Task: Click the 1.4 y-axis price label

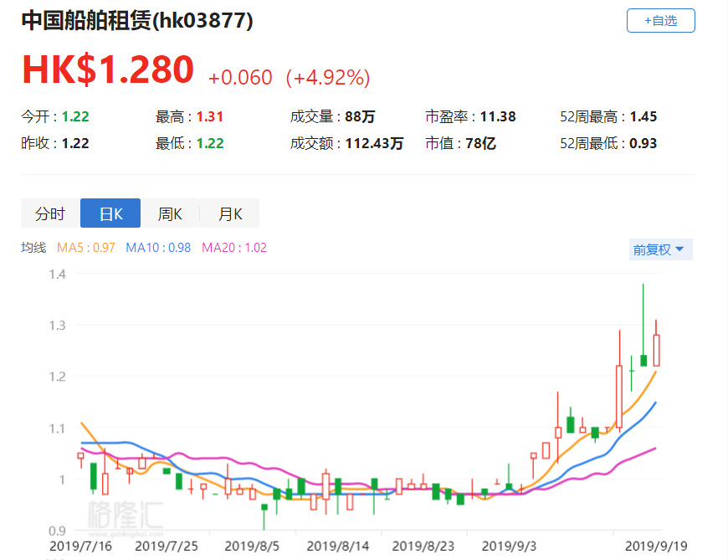Action: point(58,274)
